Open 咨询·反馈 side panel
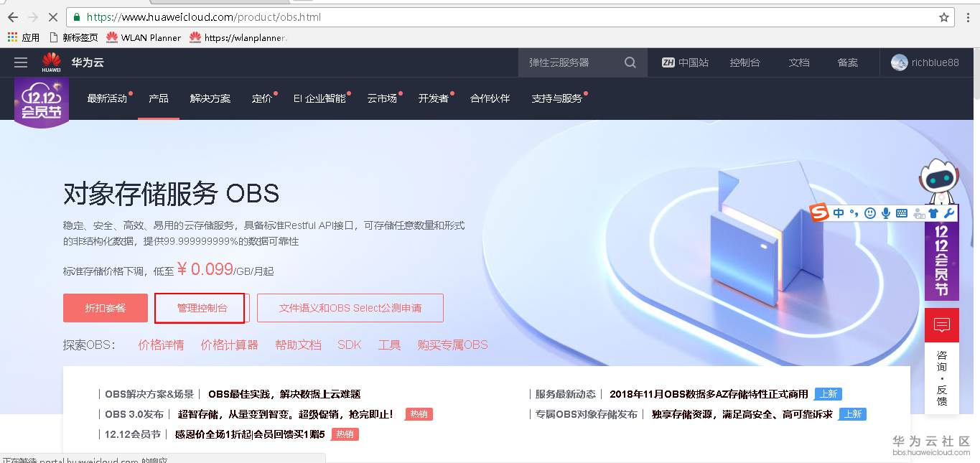Viewport: 980px width, 463px height. [942, 378]
